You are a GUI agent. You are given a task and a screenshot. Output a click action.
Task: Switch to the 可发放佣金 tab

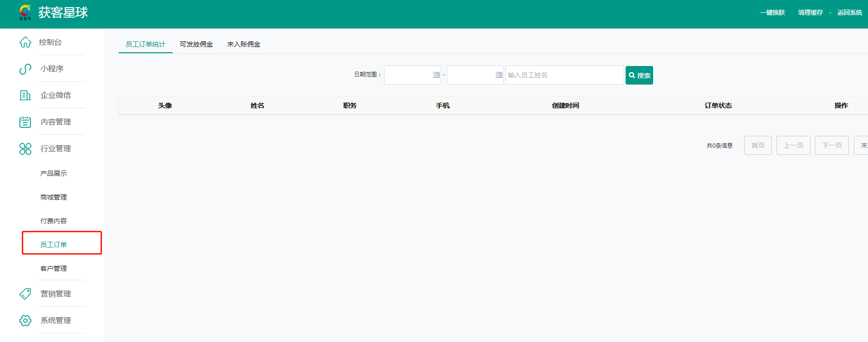[x=196, y=44]
